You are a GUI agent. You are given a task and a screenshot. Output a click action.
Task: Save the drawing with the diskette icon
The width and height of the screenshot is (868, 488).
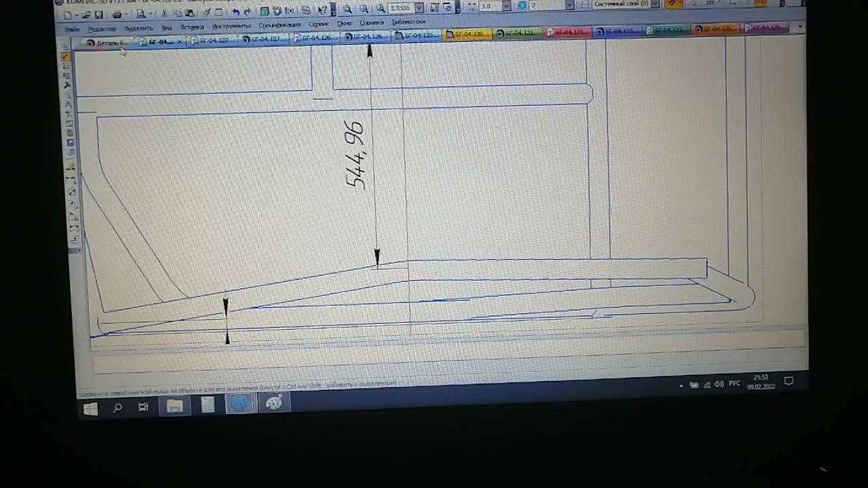coord(98,14)
